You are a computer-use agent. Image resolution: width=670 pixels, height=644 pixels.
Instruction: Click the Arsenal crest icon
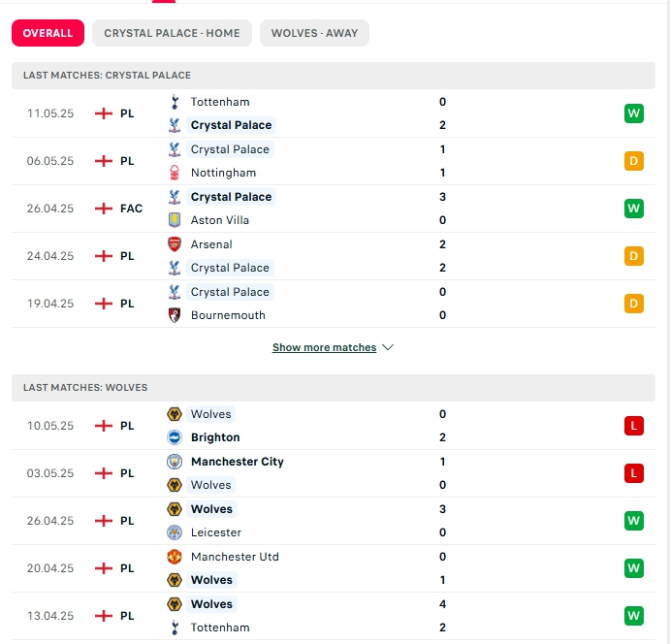click(175, 244)
